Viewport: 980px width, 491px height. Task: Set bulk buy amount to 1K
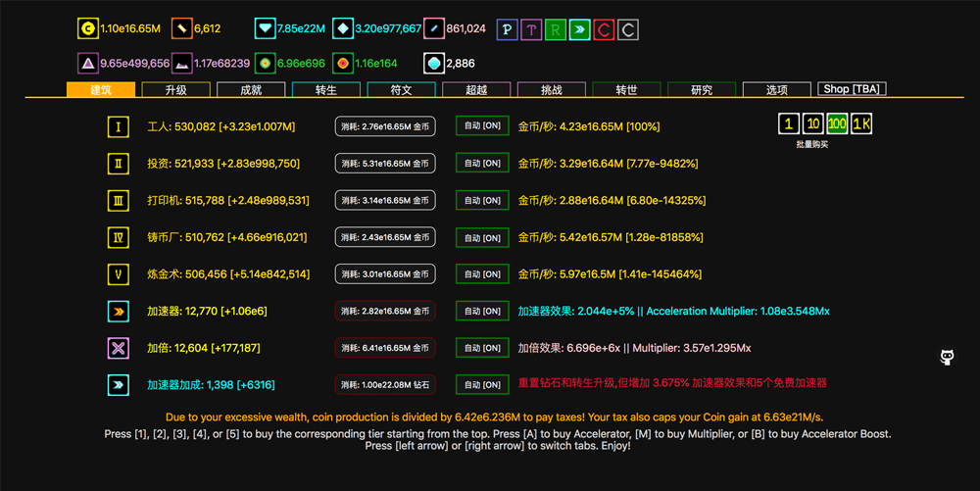point(861,124)
